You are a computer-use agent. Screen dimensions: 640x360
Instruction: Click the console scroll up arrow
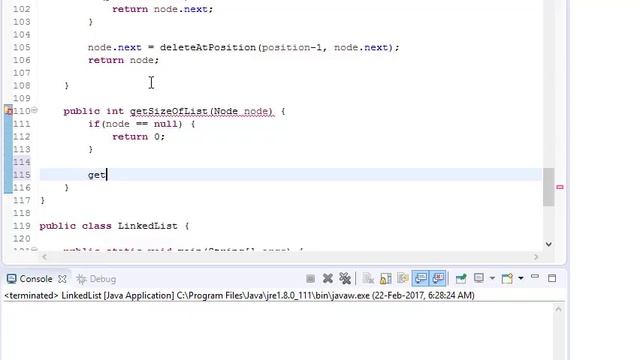click(x=558, y=309)
